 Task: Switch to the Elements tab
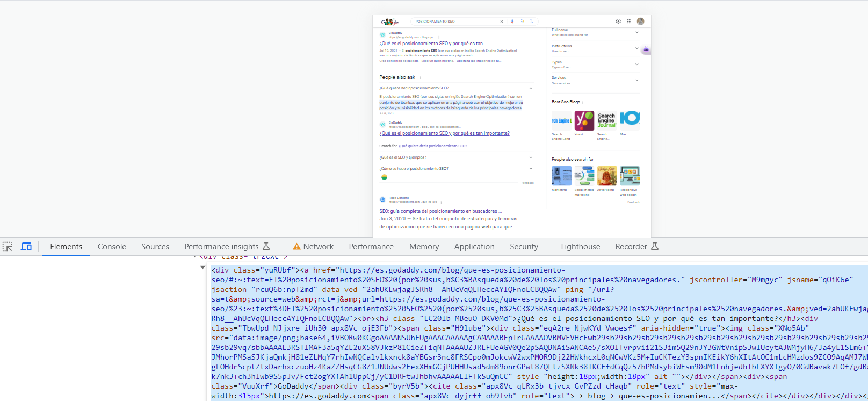(x=66, y=247)
